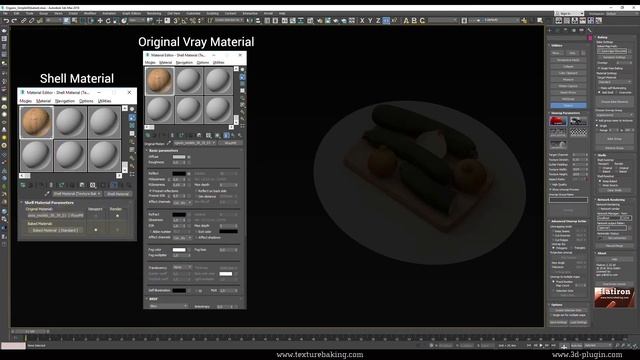640x360 pixels.
Task: Click the Get Material icon in Shell editor
Action: (x=23, y=185)
